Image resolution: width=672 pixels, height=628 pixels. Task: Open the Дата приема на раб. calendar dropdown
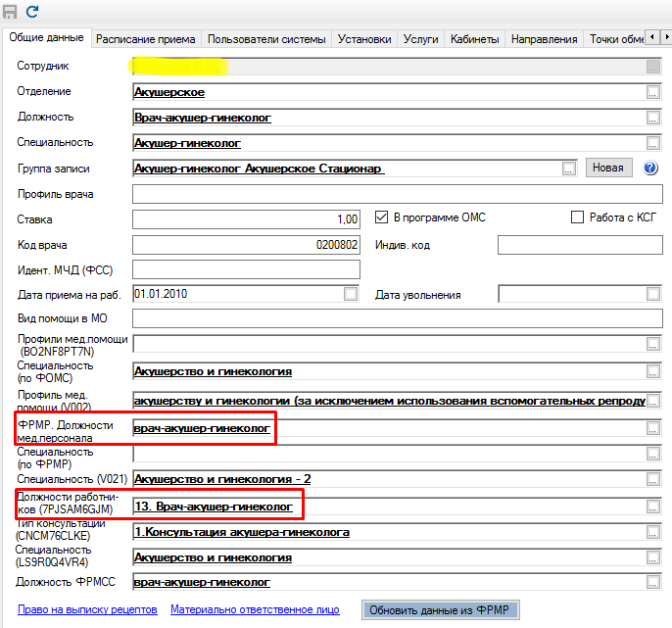(x=351, y=294)
